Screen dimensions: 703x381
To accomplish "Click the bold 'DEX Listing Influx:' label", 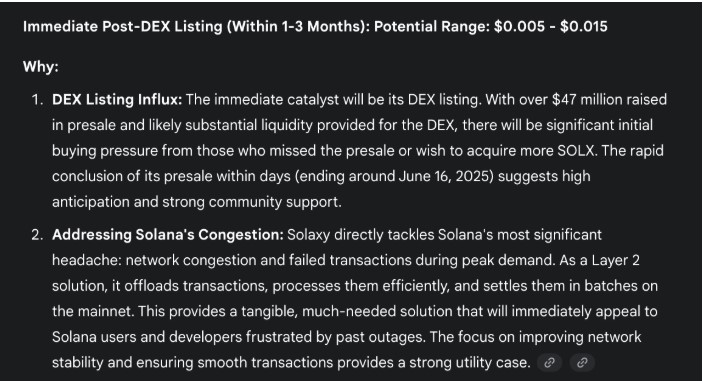I will [117, 100].
